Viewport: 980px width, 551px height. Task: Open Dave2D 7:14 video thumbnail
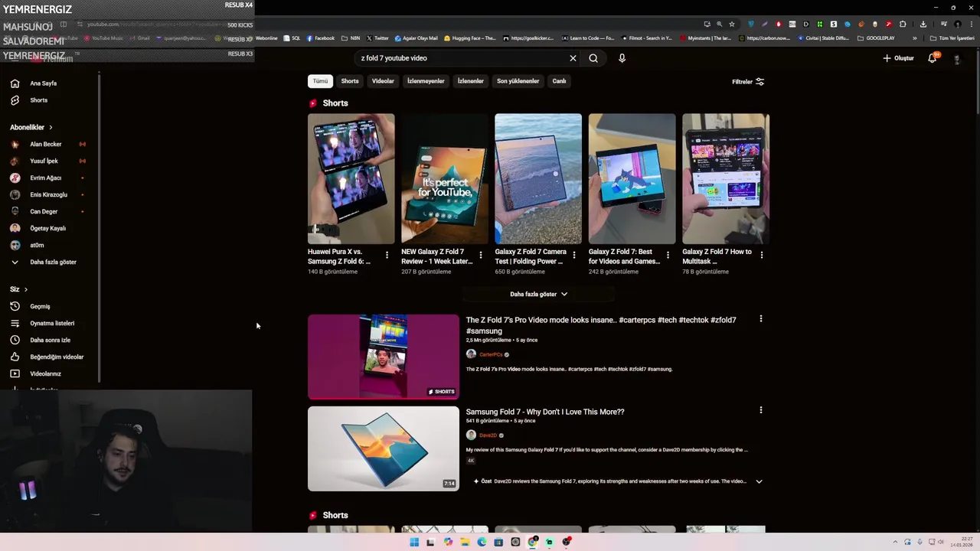(x=384, y=448)
